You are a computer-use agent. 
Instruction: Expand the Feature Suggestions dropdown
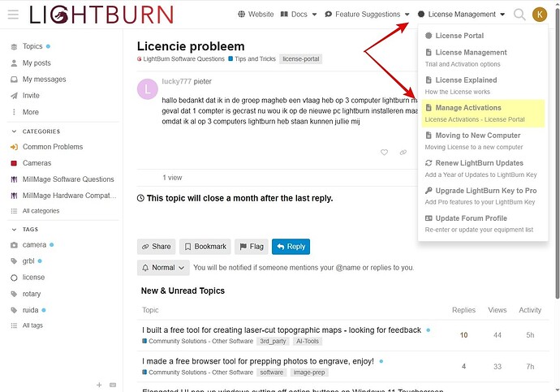[367, 15]
